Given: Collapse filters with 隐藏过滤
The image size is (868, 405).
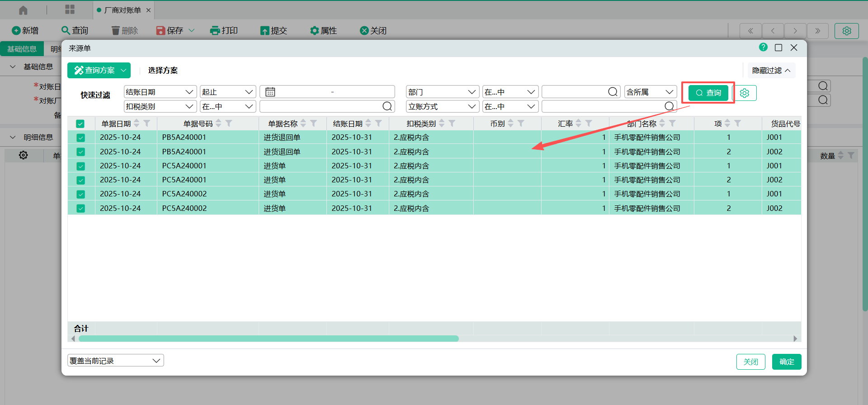Looking at the screenshot, I should coord(771,70).
